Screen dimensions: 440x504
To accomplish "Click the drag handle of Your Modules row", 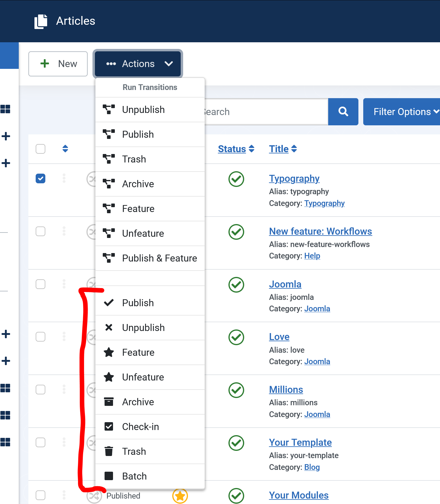I will 64,495.
